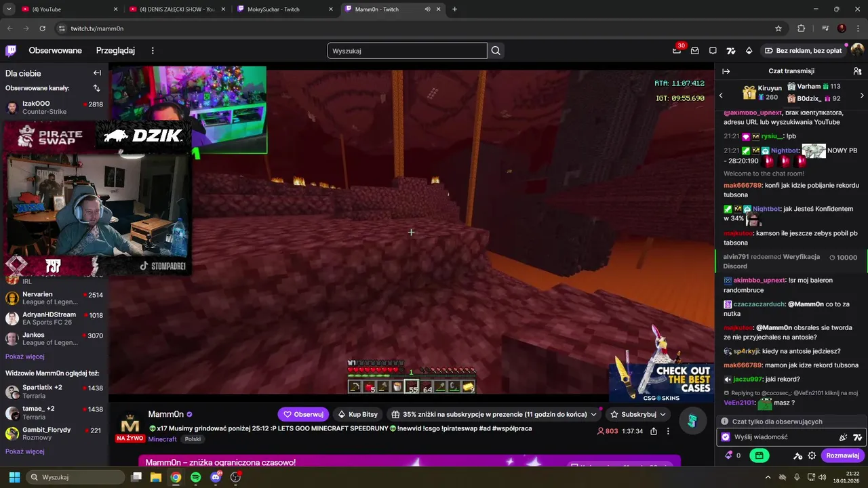Expand the browser tab search dropdown
868x488 pixels.
(9, 9)
